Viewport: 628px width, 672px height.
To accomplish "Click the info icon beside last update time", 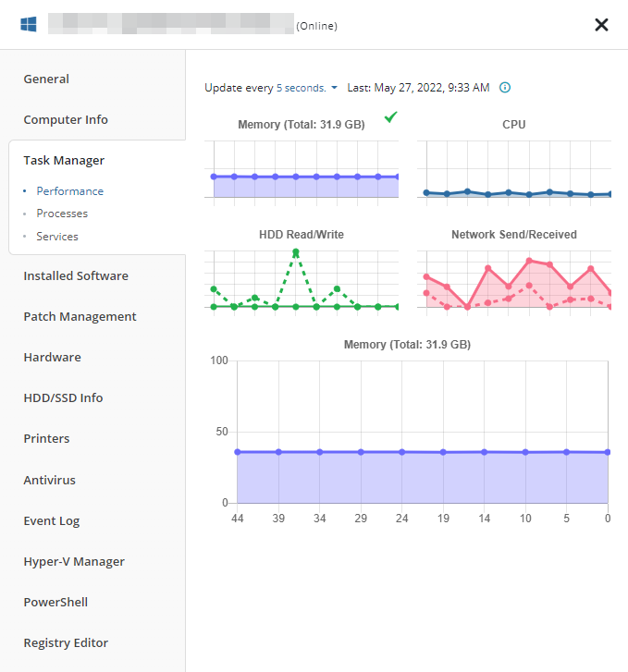I will 505,88.
